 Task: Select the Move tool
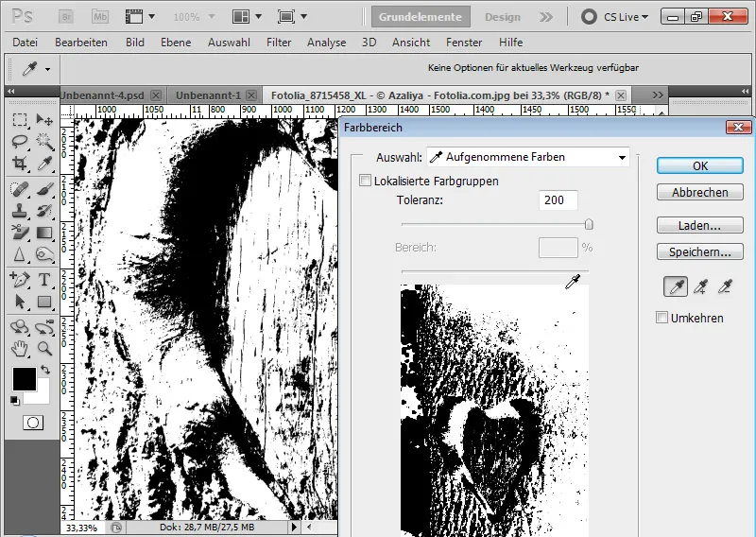(x=44, y=119)
